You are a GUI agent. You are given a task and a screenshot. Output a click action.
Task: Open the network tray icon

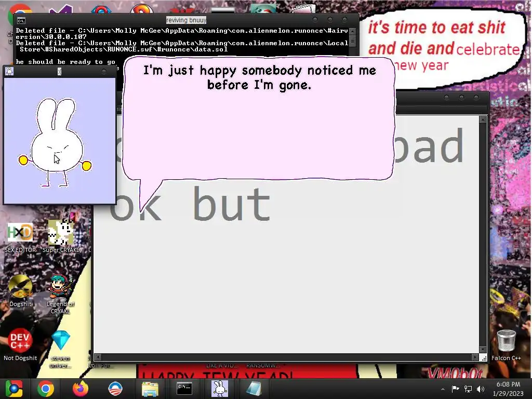(x=468, y=389)
